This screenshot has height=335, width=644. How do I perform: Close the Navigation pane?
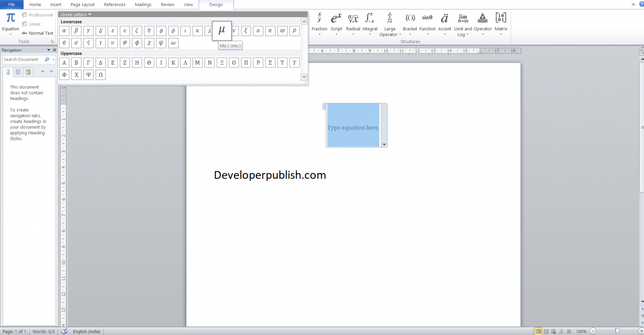click(x=54, y=50)
